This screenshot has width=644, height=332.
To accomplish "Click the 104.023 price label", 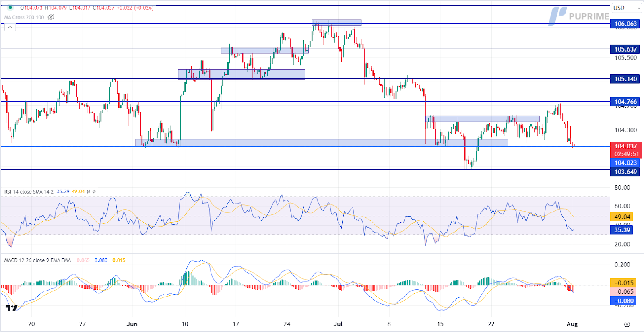I will click(x=625, y=163).
